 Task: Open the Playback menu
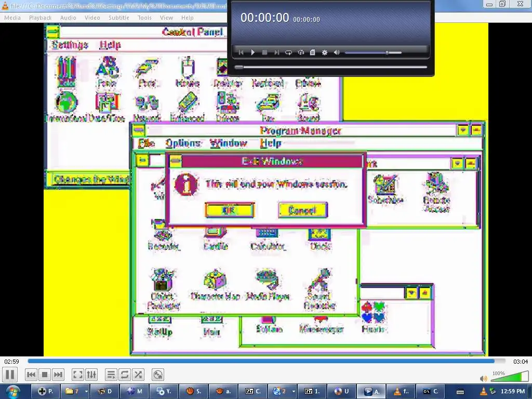(41, 18)
